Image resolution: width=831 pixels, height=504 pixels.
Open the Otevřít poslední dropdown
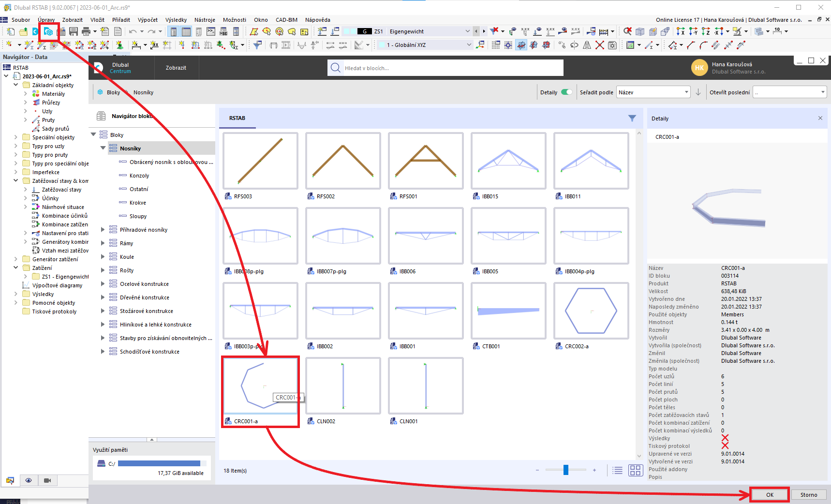[x=790, y=92]
